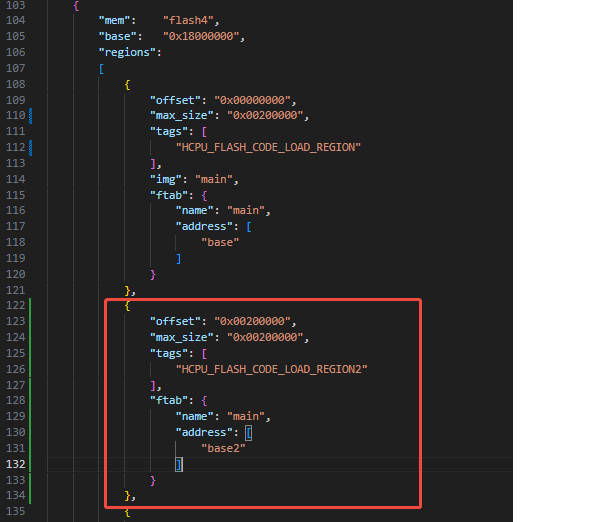This screenshot has width=592, height=522.
Task: Click offset value "0x00000000" on line 109
Action: coord(252,100)
